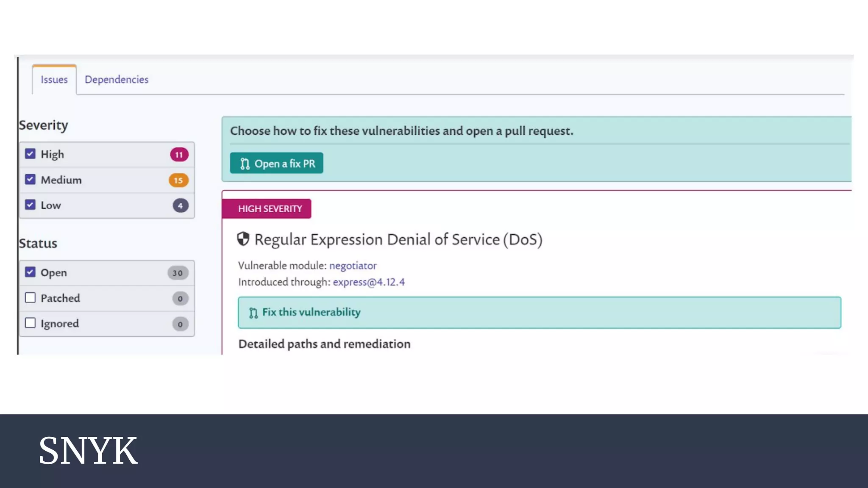This screenshot has width=868, height=488.
Task: Check the Ignored status checkbox
Action: tap(30, 323)
